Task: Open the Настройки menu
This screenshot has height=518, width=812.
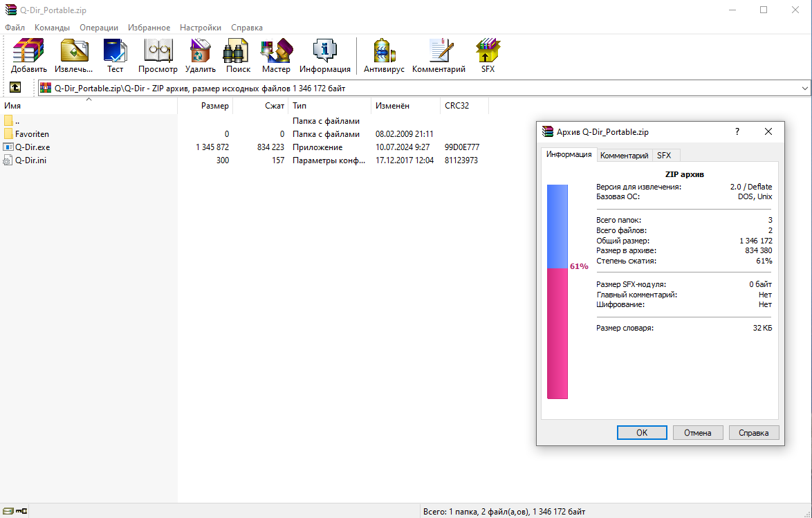Action: pos(201,28)
